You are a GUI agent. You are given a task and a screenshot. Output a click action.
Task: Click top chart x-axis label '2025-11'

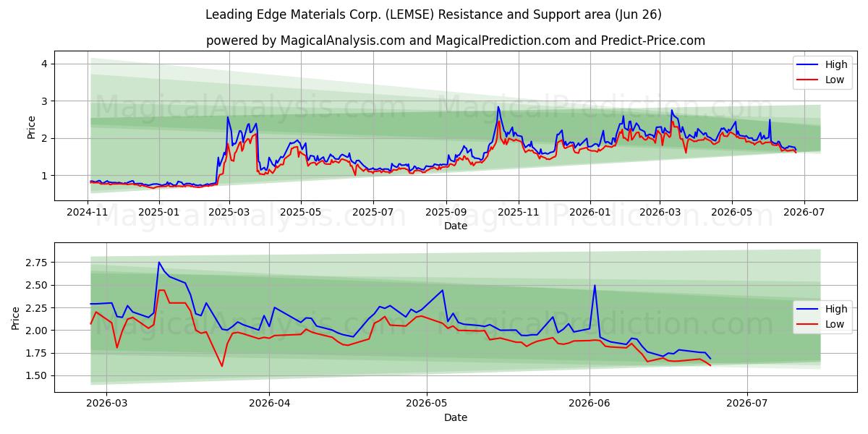point(518,212)
